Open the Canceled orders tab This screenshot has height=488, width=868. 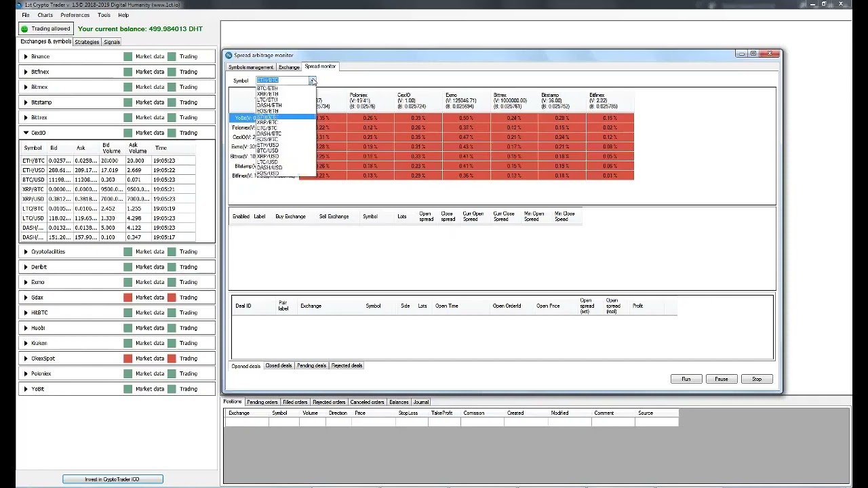(368, 402)
